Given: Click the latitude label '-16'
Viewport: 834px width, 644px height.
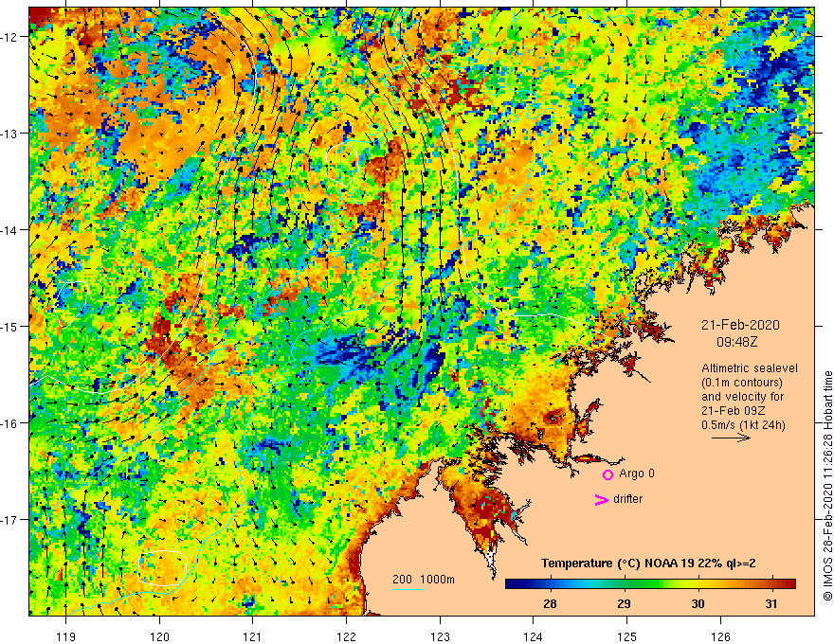Looking at the screenshot, I should [x=9, y=423].
